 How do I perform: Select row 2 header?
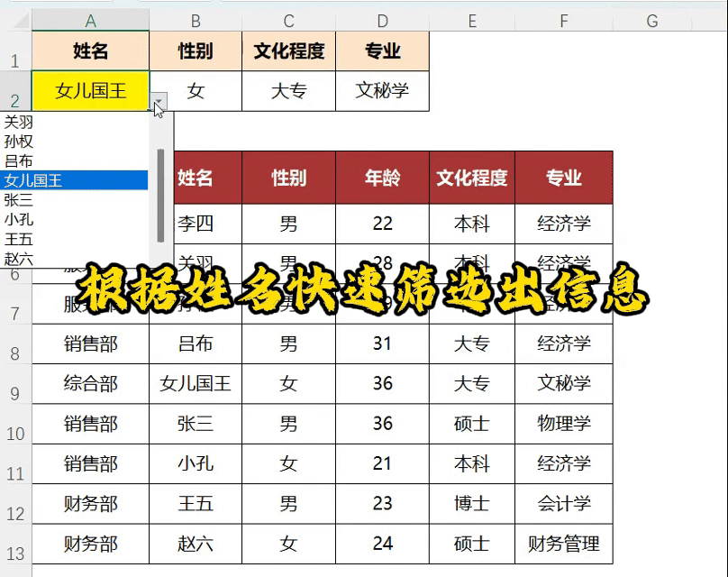click(x=15, y=91)
